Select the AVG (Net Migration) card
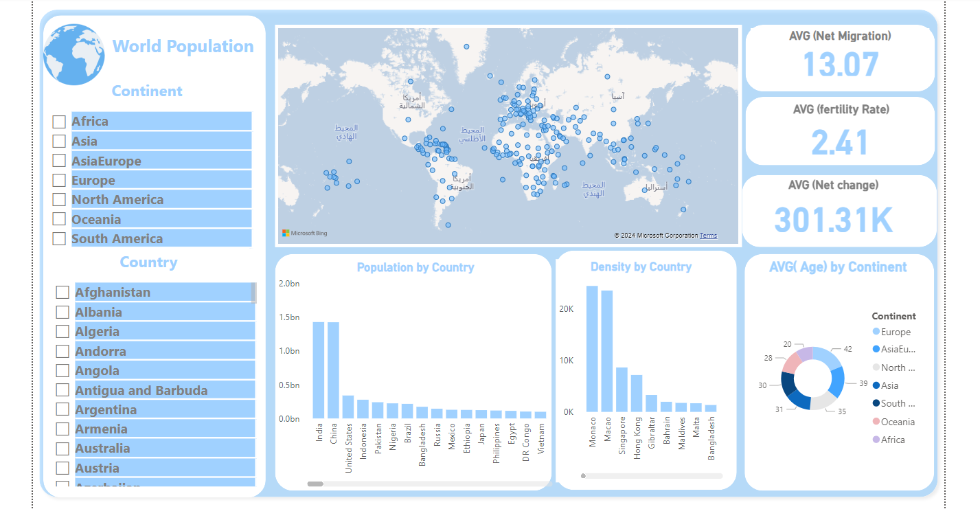Image resolution: width=980 pixels, height=509 pixels. [x=840, y=58]
